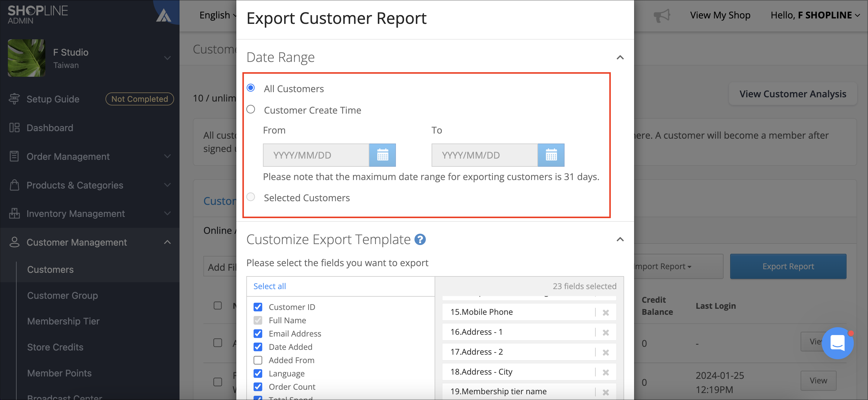Click the 18.Address - City selected field row
Image resolution: width=868 pixels, height=400 pixels.
click(x=529, y=372)
